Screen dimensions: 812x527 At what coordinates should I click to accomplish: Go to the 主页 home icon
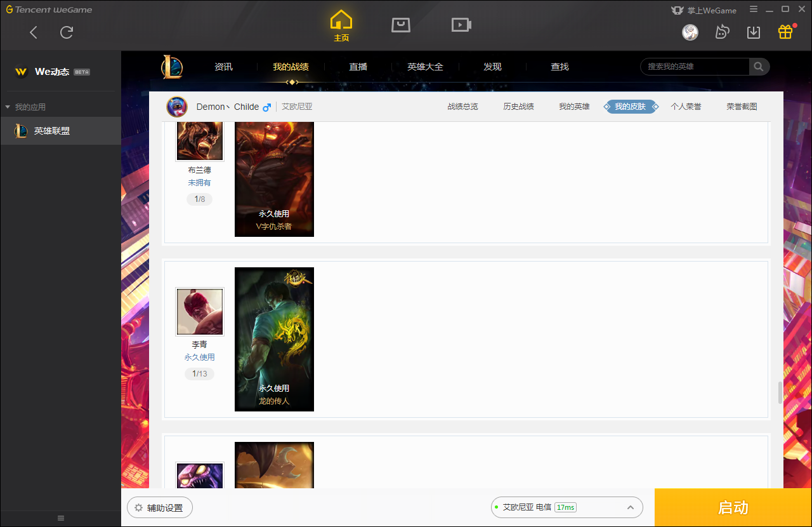tap(341, 25)
